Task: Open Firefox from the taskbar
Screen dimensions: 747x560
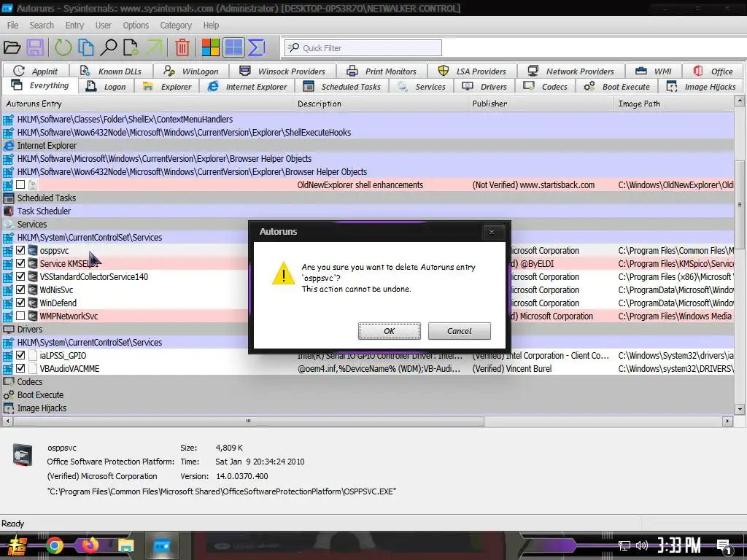Action: (90, 545)
